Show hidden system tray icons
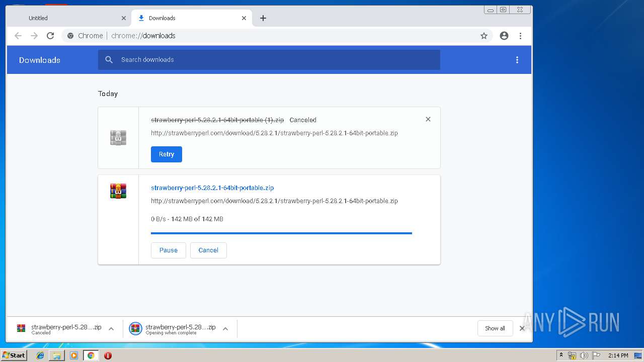This screenshot has width=644, height=362. [x=561, y=355]
